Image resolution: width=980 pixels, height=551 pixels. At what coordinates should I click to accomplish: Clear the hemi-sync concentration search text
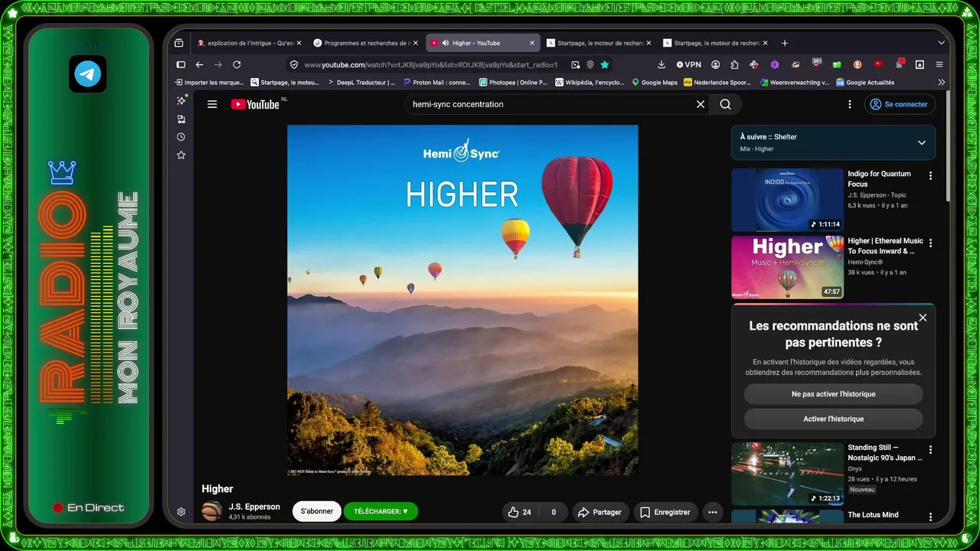(x=700, y=104)
